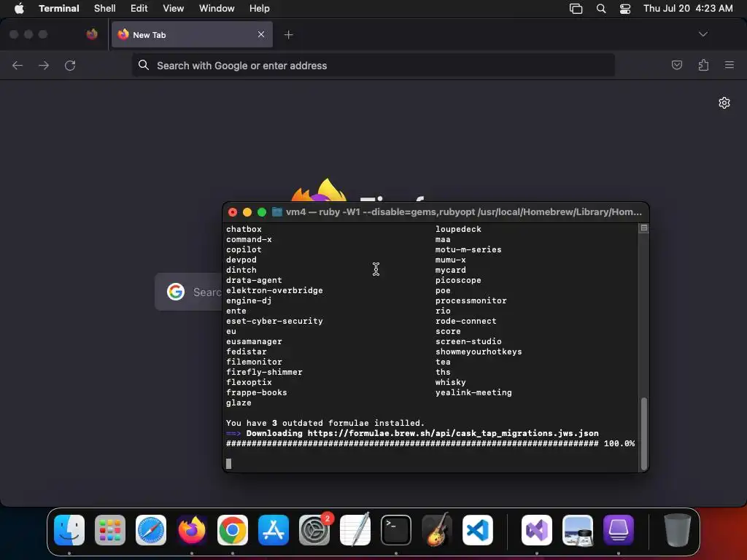Click 'loupedeck' in the Terminal output
747x560 pixels.
[458, 229]
